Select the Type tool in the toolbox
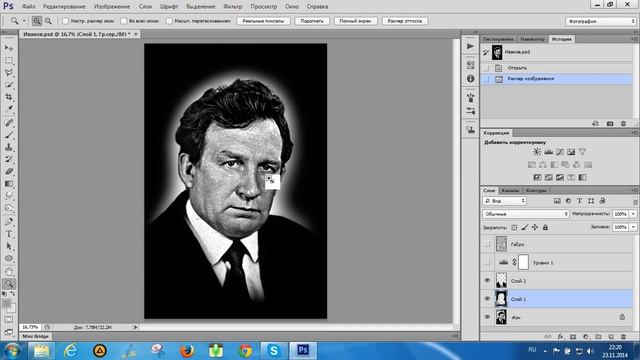The width and height of the screenshot is (640, 360). click(x=9, y=234)
